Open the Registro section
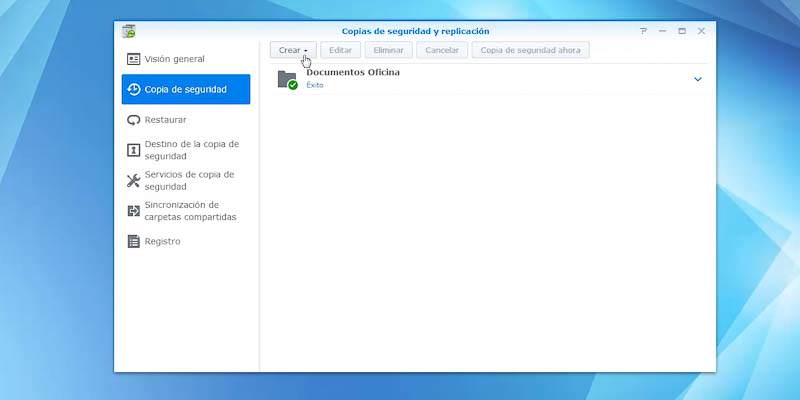 click(x=186, y=241)
